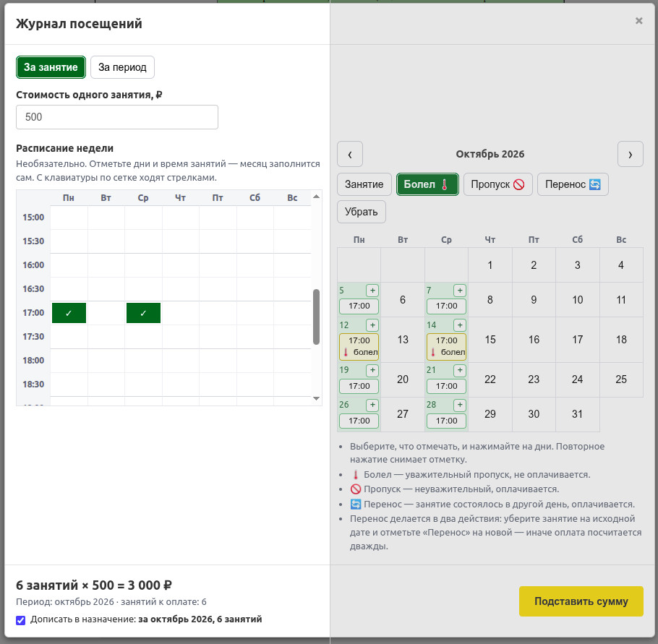Click October 15 in the calendar
This screenshot has width=658, height=644.
[x=490, y=340]
